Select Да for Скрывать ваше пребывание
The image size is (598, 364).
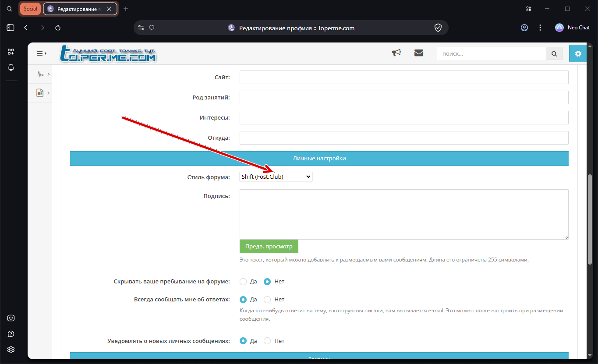pos(243,282)
